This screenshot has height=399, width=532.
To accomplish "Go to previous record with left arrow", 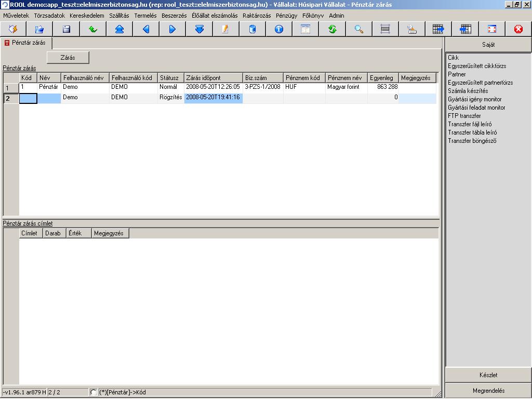I will pos(146,29).
